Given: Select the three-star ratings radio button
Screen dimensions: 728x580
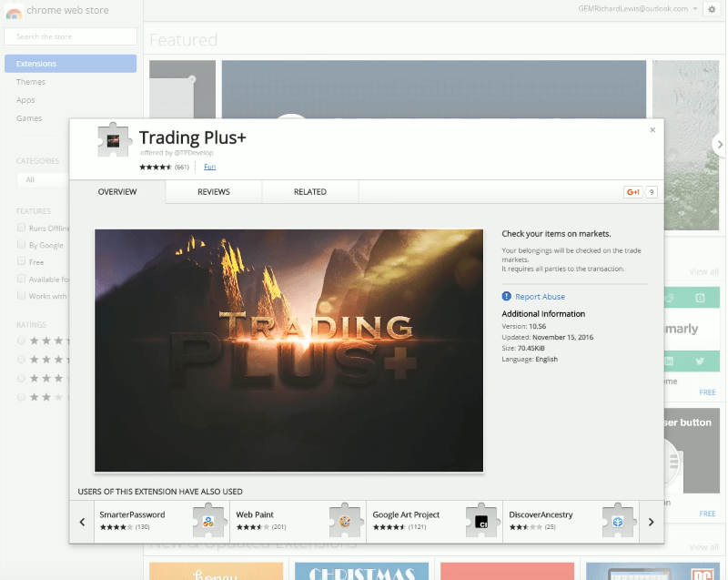Looking at the screenshot, I should click(21, 379).
